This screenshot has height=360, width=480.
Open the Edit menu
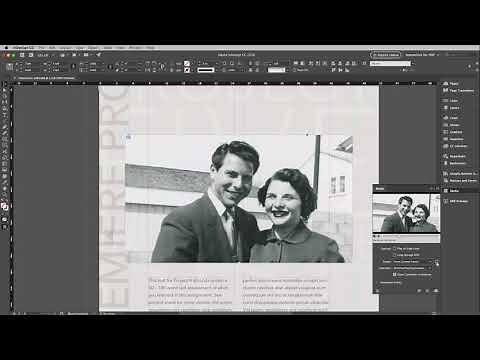(52, 48)
